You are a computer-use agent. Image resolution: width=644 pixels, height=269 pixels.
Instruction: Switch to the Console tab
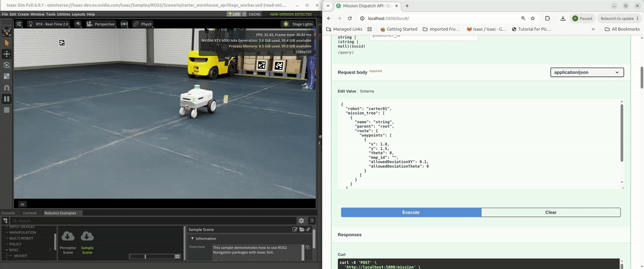(x=8, y=213)
